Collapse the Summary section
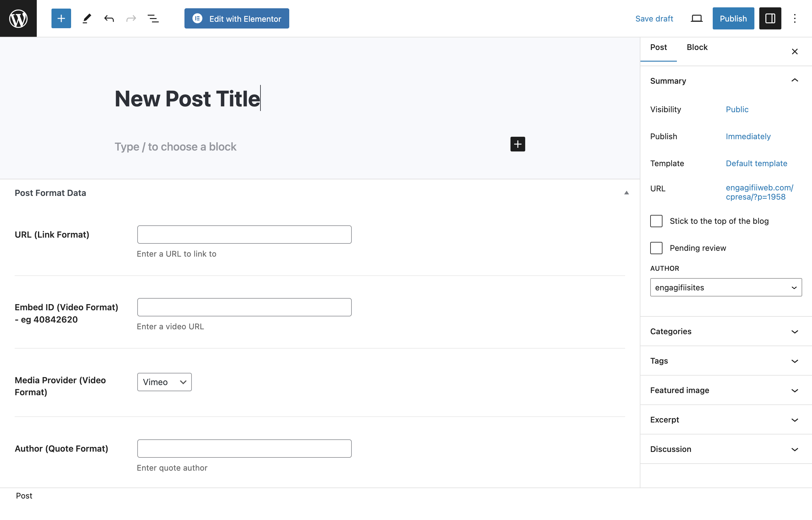The width and height of the screenshot is (812, 520). coord(726,81)
